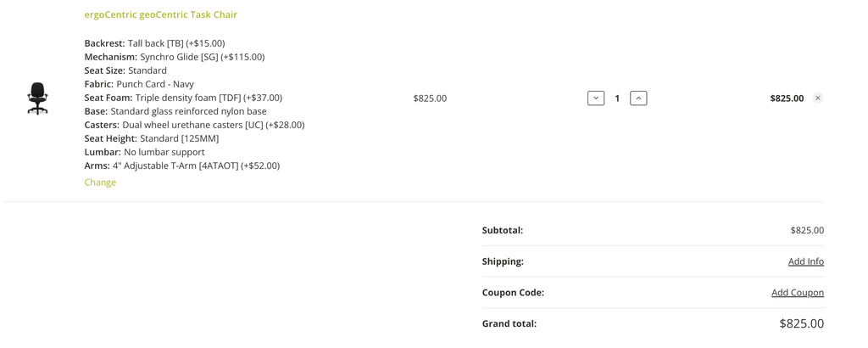Click the Backrest Tall back option line
Image resolution: width=868 pixels, height=348 pixels.
[x=154, y=43]
